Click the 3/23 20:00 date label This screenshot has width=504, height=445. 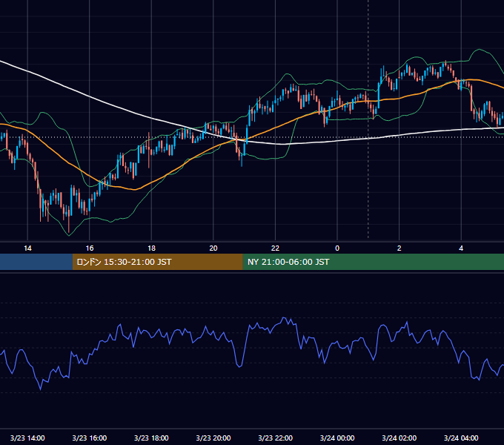(x=213, y=438)
